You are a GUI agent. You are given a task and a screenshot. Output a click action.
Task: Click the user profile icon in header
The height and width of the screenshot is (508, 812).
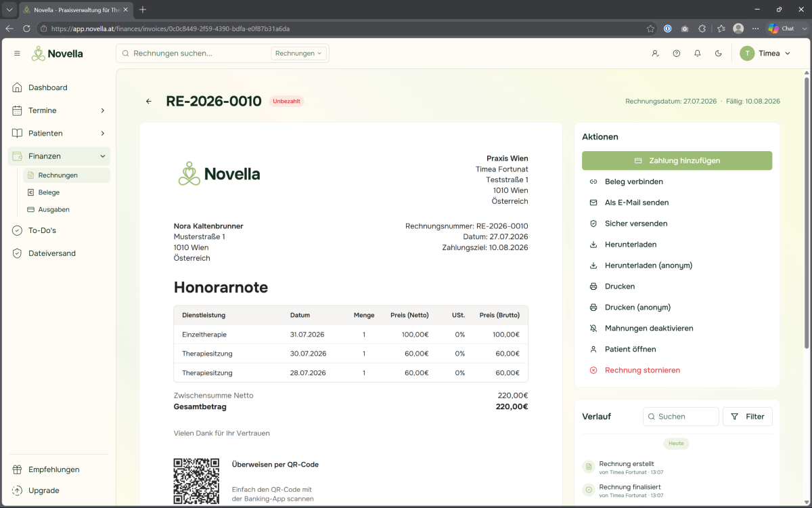click(655, 54)
